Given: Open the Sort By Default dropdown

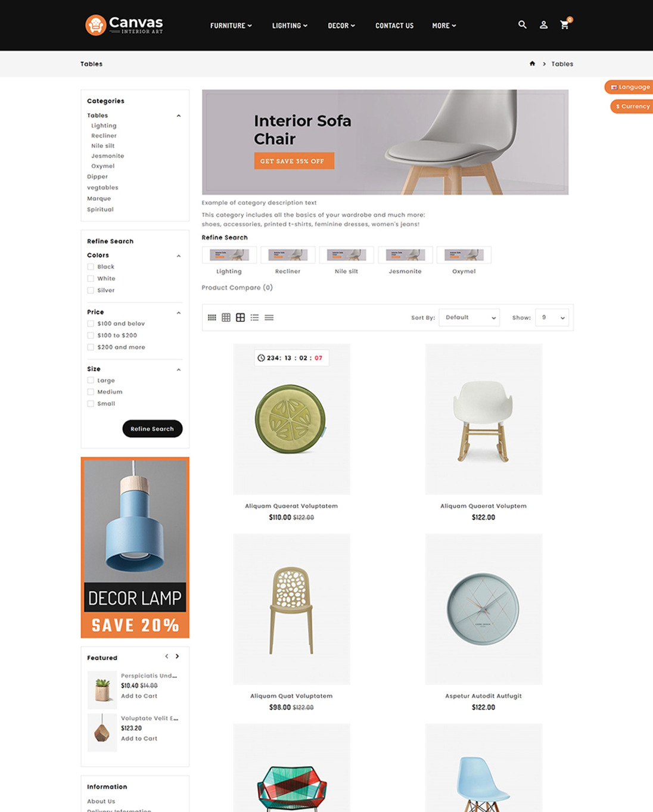Looking at the screenshot, I should click(469, 318).
